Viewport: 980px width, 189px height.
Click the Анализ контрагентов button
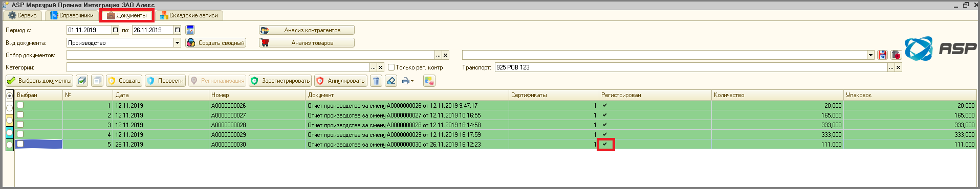click(307, 30)
